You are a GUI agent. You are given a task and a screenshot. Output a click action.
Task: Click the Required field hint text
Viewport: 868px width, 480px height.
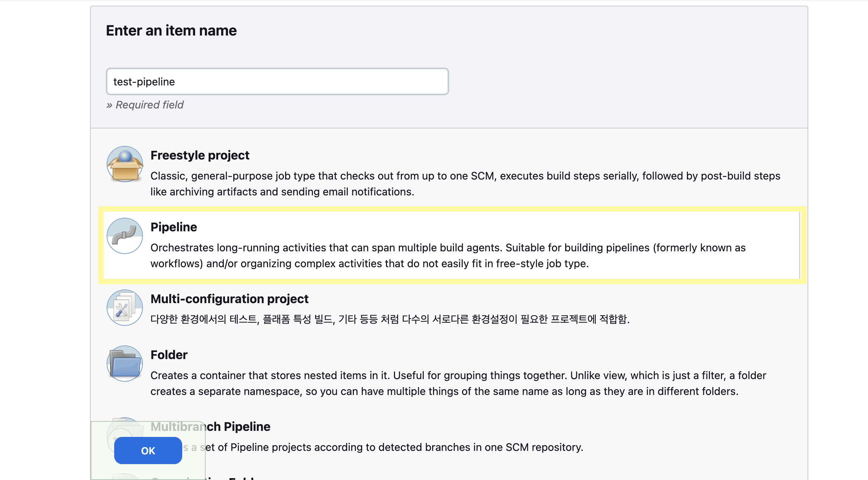coord(145,105)
